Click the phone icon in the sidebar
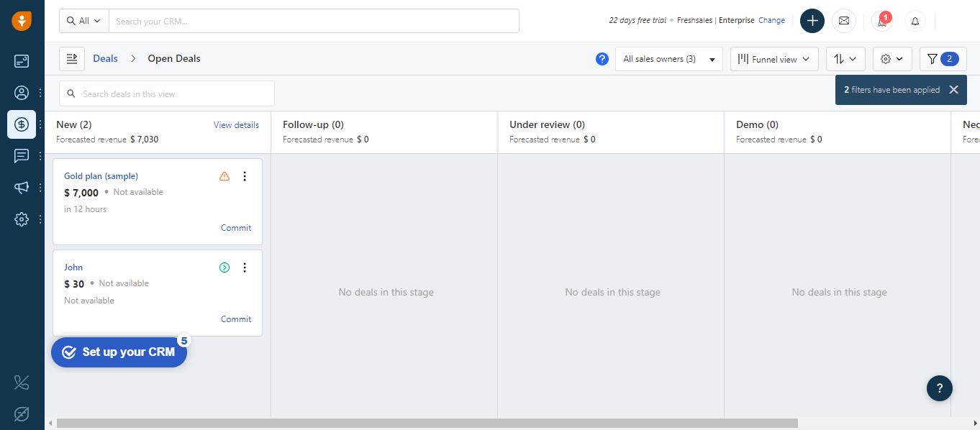Screen dimensions: 980x430 pyautogui.click(x=22, y=383)
